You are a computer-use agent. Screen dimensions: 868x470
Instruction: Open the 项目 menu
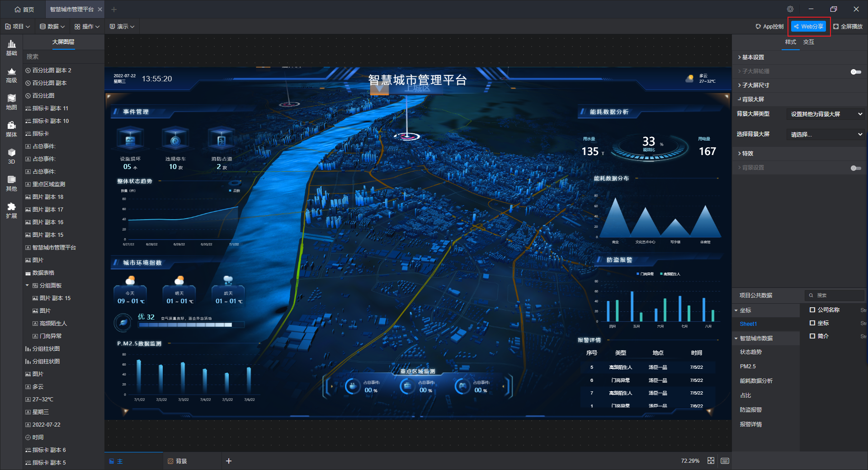(x=18, y=27)
